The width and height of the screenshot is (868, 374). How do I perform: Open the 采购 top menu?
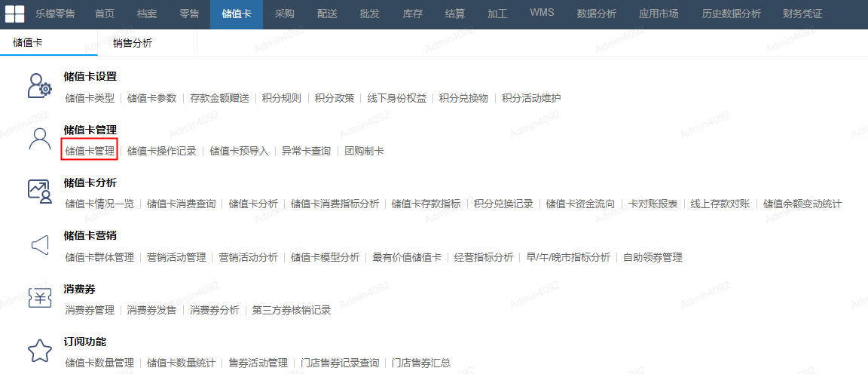click(285, 14)
